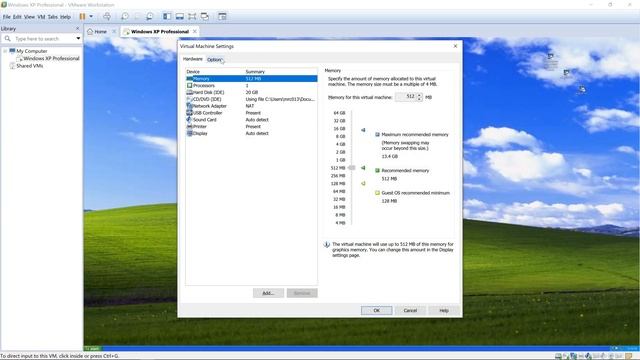Viewport: 640px width, 360px height.
Task: Switch to Unity mode toolbar icon
Action: coord(204,16)
